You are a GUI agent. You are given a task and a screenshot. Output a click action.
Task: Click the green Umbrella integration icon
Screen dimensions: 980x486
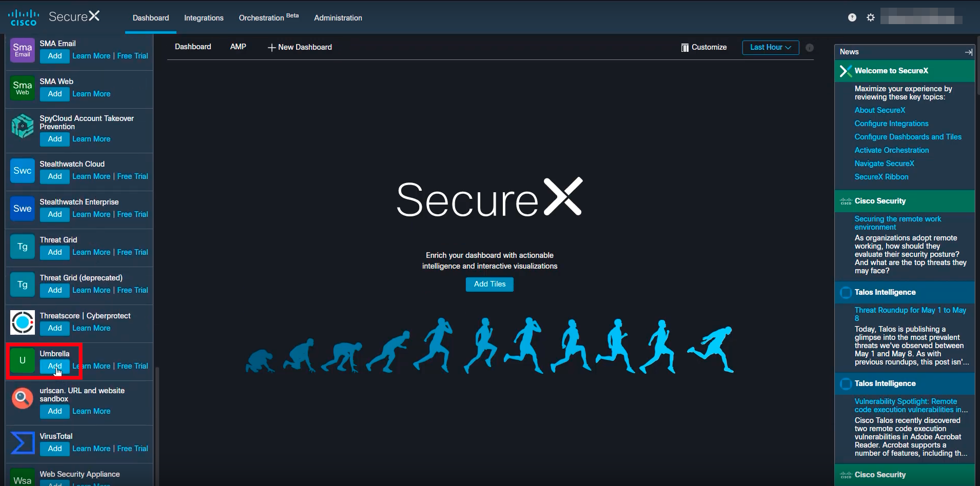pyautogui.click(x=22, y=360)
